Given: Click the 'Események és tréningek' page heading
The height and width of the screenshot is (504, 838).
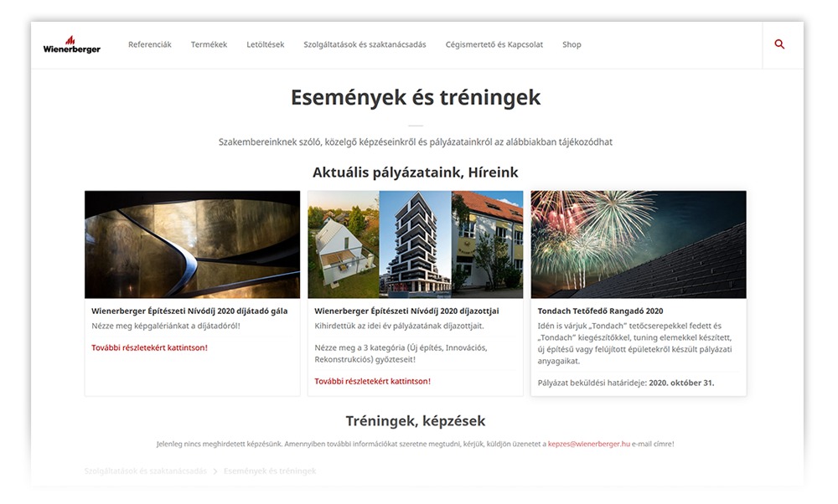Looking at the screenshot, I should coord(416,97).
